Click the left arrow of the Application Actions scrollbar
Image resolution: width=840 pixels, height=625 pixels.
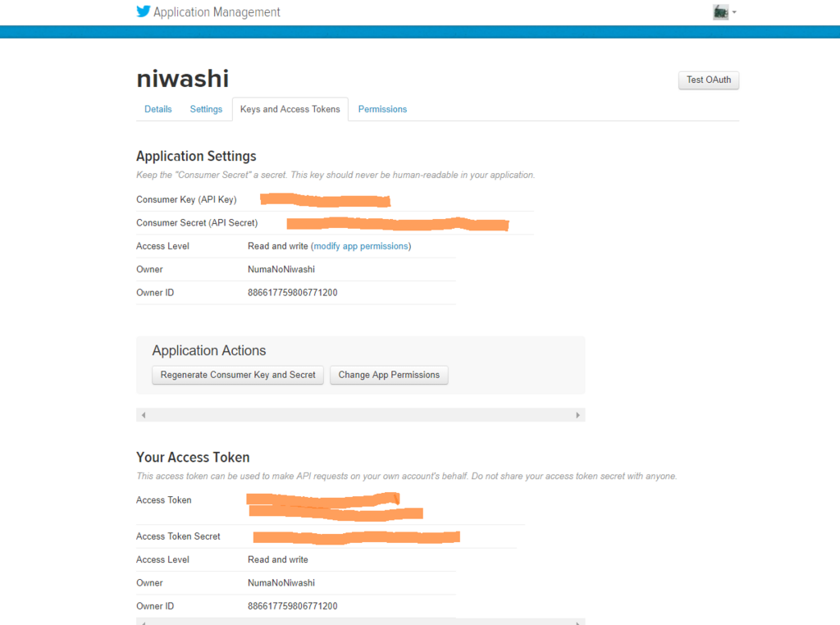click(144, 415)
